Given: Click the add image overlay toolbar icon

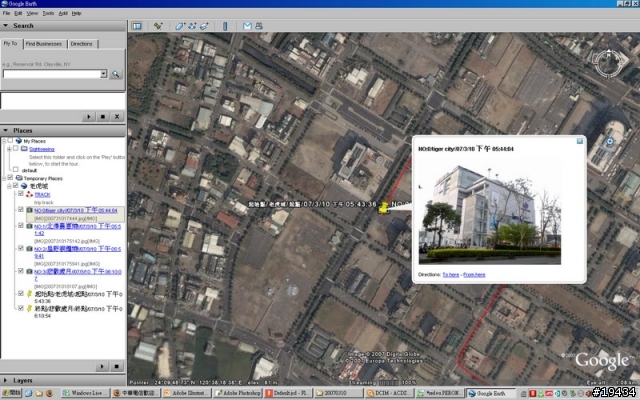Looking at the screenshot, I should tap(204, 26).
